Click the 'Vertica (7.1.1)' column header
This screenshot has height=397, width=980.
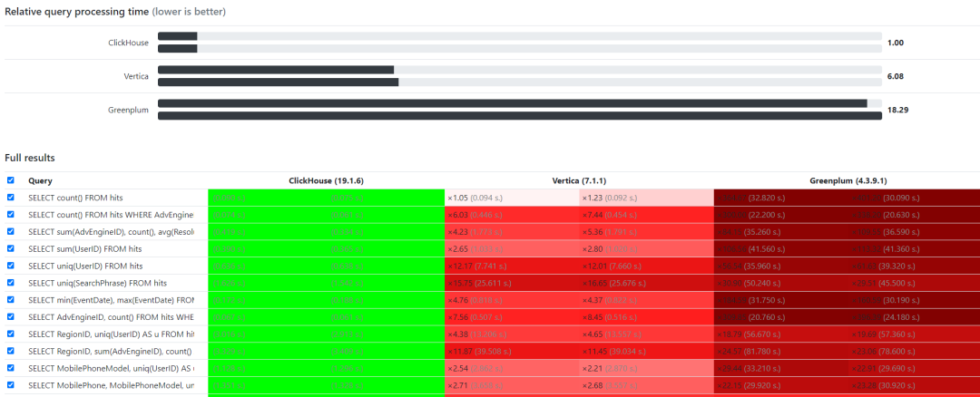(x=579, y=181)
